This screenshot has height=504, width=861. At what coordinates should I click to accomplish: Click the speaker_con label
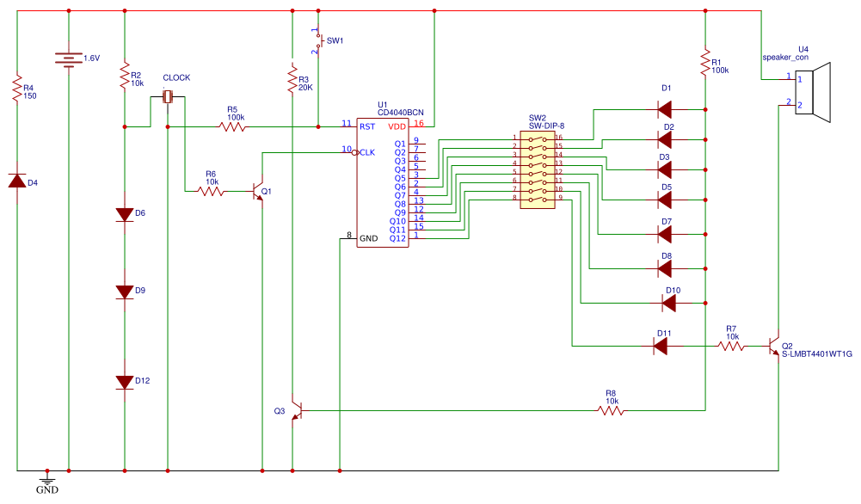(x=785, y=57)
